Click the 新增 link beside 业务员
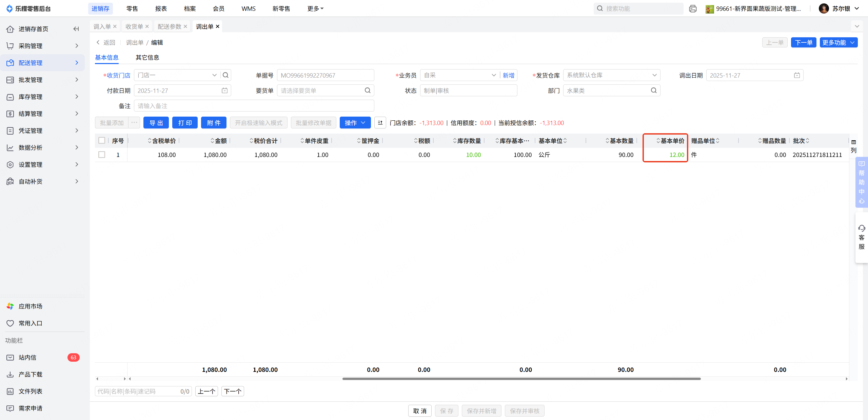Image resolution: width=868 pixels, height=420 pixels. pyautogui.click(x=508, y=75)
